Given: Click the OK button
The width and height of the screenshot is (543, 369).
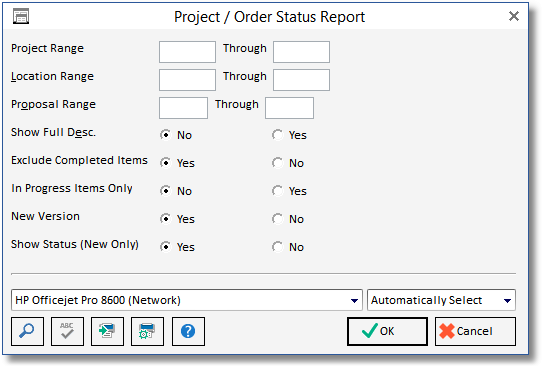Looking at the screenshot, I should pos(387,331).
